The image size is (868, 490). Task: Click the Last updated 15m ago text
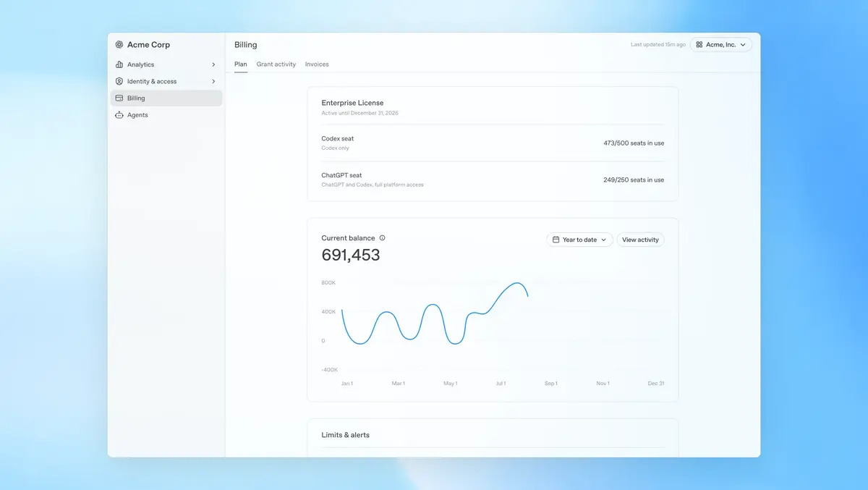658,45
